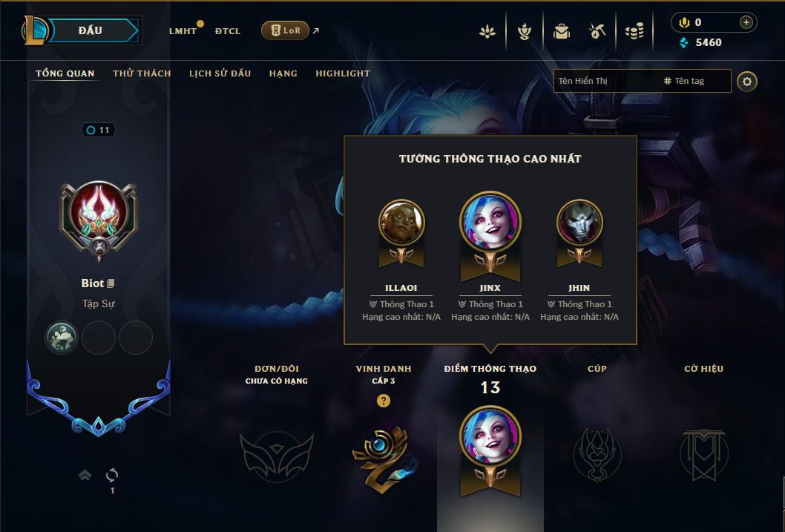The width and height of the screenshot is (785, 532).
Task: Select the Illaoi mastery portrait
Action: (x=401, y=222)
